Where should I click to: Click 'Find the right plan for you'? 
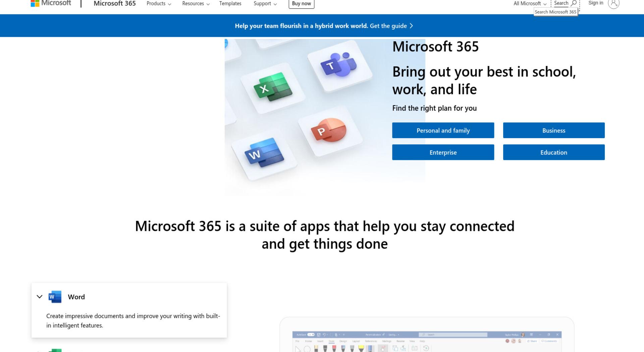coord(434,108)
